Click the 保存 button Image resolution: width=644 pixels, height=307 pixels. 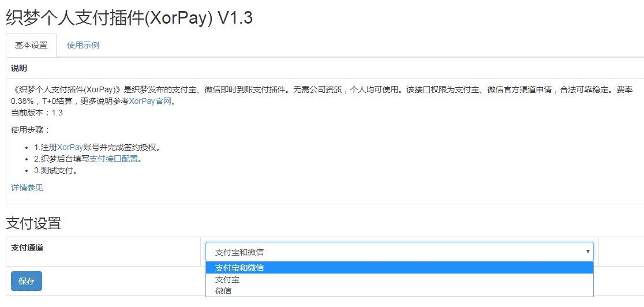(27, 281)
